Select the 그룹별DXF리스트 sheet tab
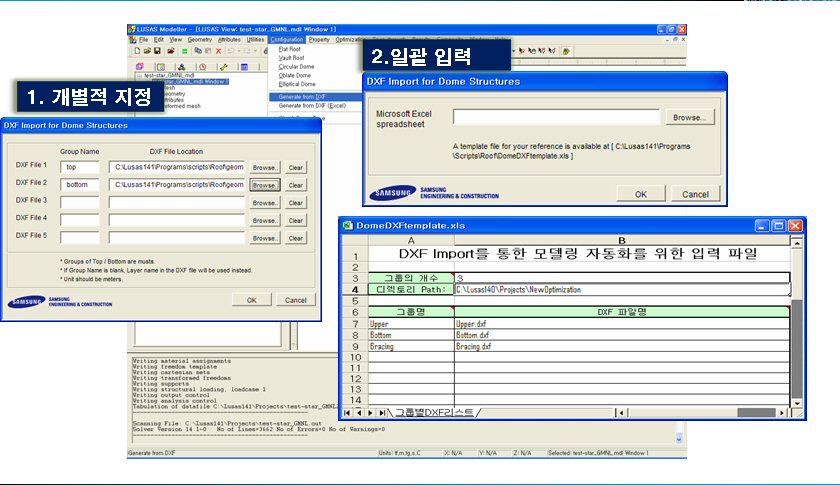840x485 pixels. pyautogui.click(x=435, y=412)
